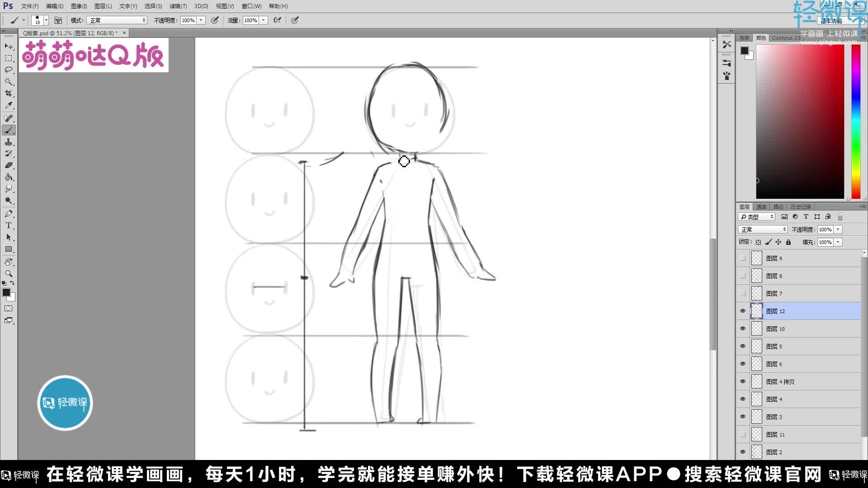The image size is (868, 488).
Task: Activate the Zoom tool
Action: [x=9, y=273]
